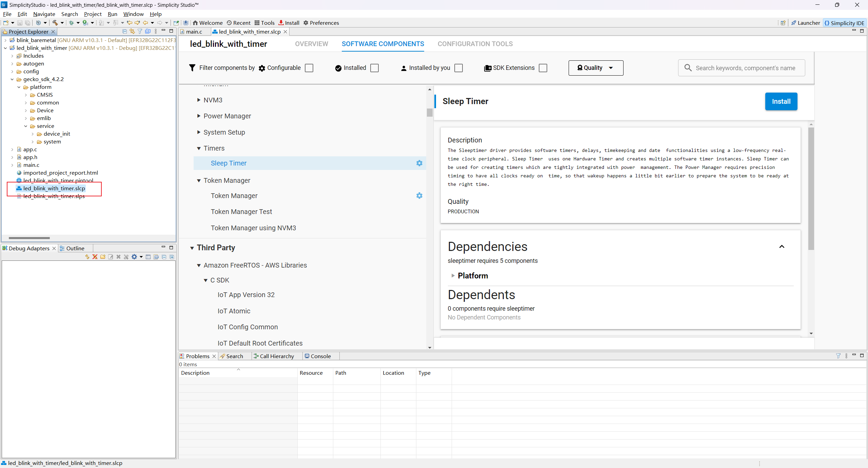Click Refresh adapters icon in Debug Adapters
The width and height of the screenshot is (868, 468).
87,257
